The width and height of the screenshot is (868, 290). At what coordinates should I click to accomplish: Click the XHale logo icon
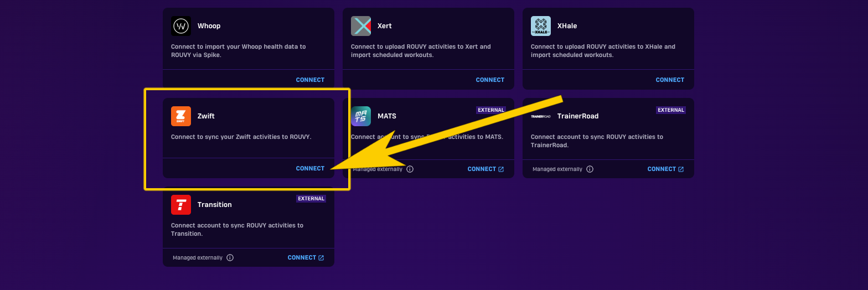coord(541,26)
